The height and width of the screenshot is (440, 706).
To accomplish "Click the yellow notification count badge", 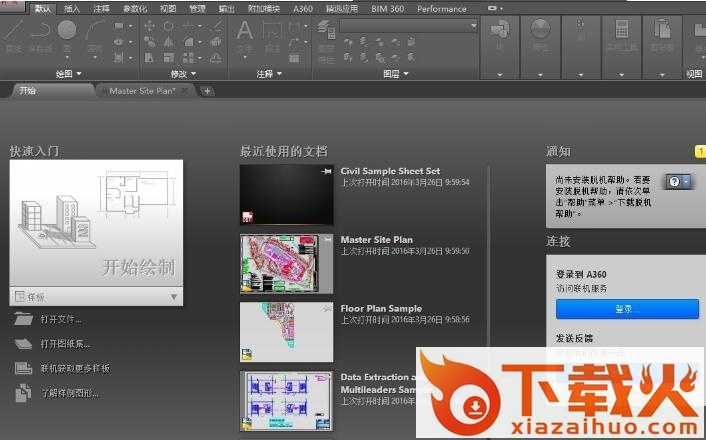I will tap(700, 151).
